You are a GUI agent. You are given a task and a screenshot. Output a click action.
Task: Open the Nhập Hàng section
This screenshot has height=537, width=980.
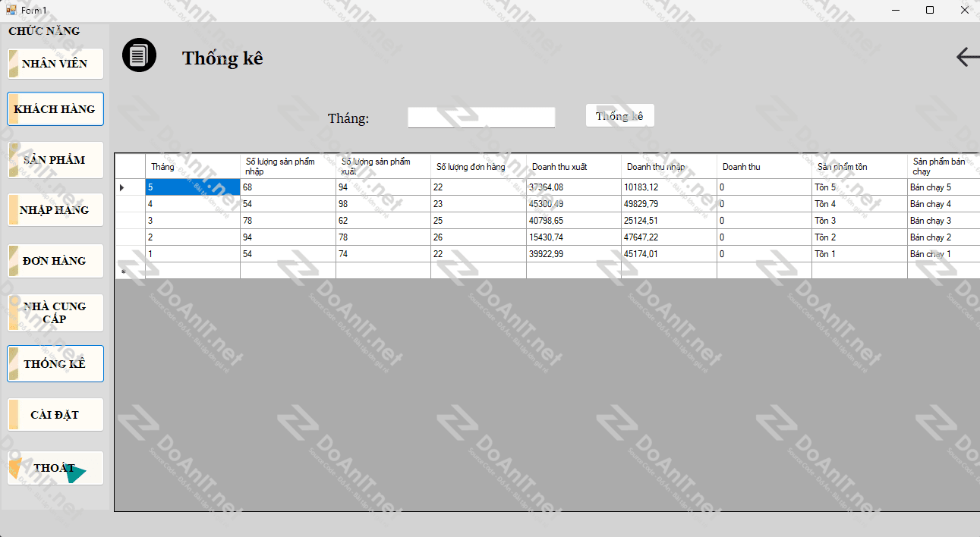pos(55,210)
